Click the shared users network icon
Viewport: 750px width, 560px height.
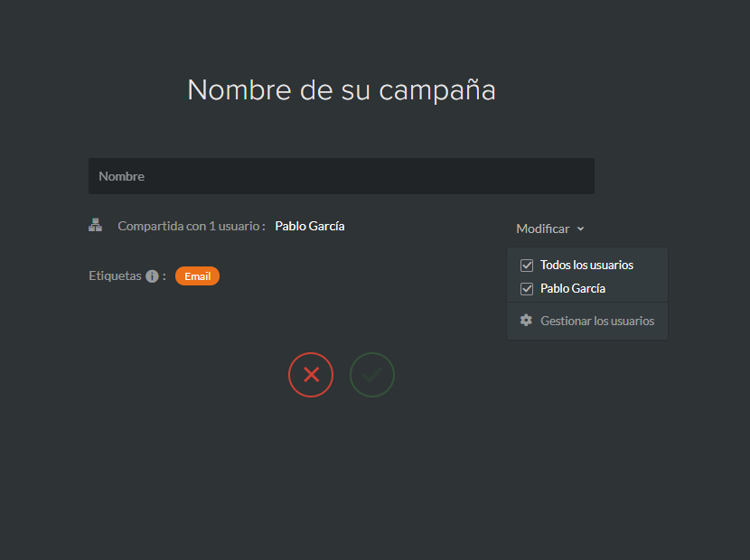tap(95, 225)
